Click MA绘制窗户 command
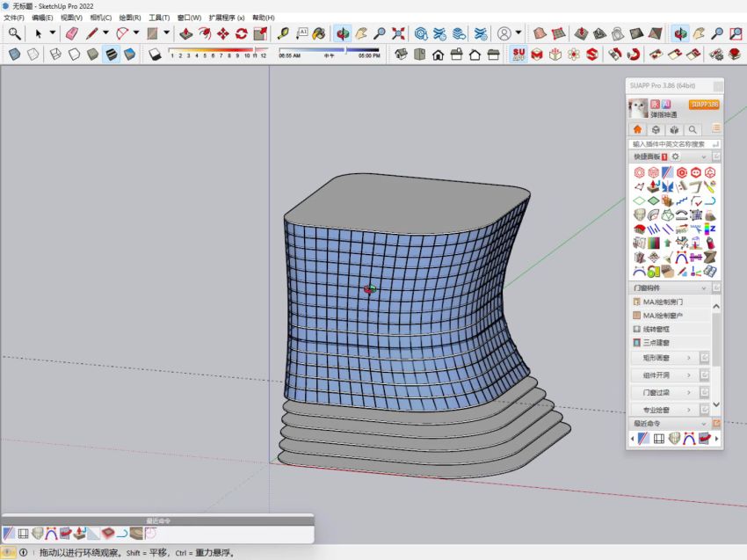This screenshot has width=747, height=560. pyautogui.click(x=663, y=316)
